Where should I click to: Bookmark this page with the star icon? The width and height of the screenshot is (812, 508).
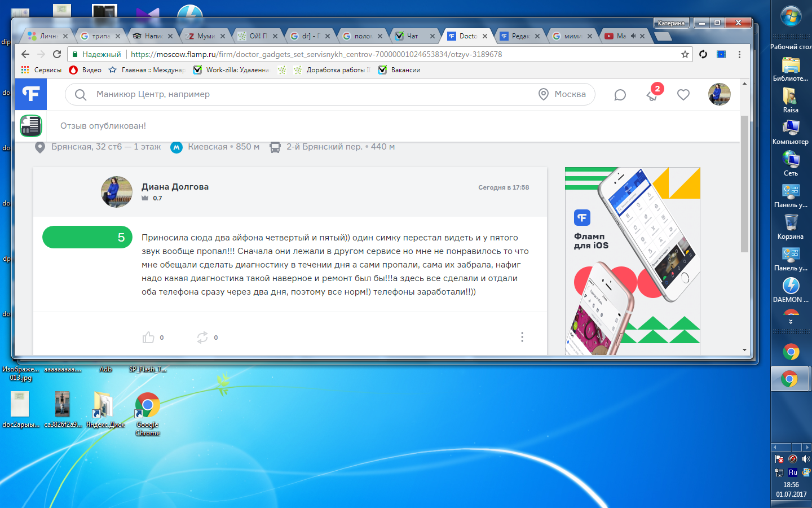(685, 54)
